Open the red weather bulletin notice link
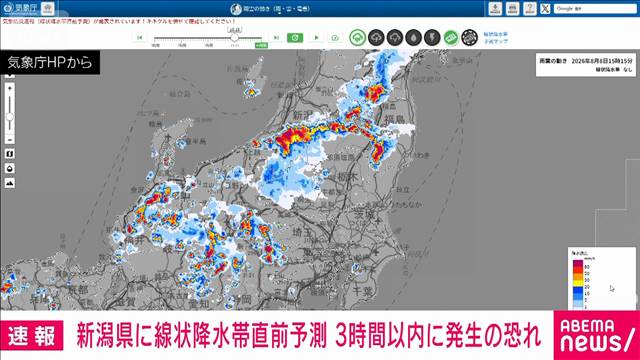Screen dimensions: 640x360 click(118, 21)
